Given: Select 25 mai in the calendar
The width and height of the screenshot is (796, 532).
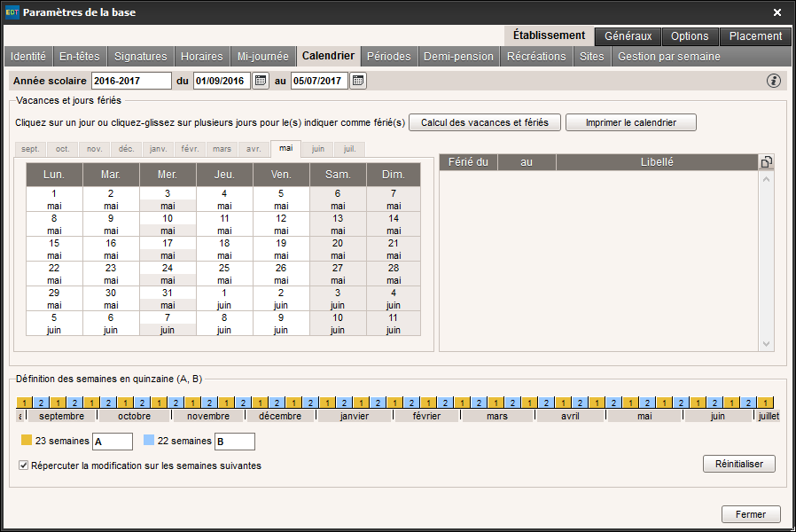Looking at the screenshot, I should click(x=224, y=272).
